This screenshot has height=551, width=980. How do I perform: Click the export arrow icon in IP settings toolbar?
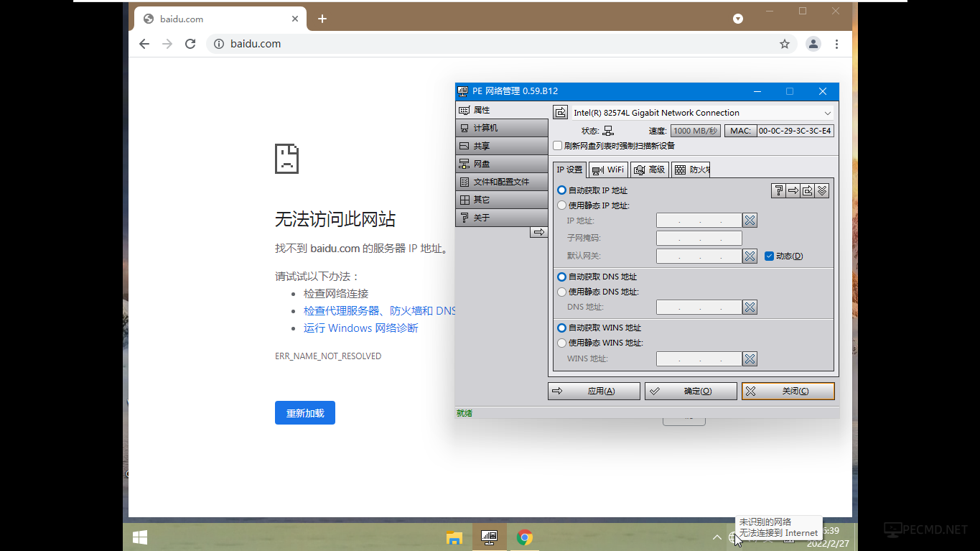click(808, 190)
